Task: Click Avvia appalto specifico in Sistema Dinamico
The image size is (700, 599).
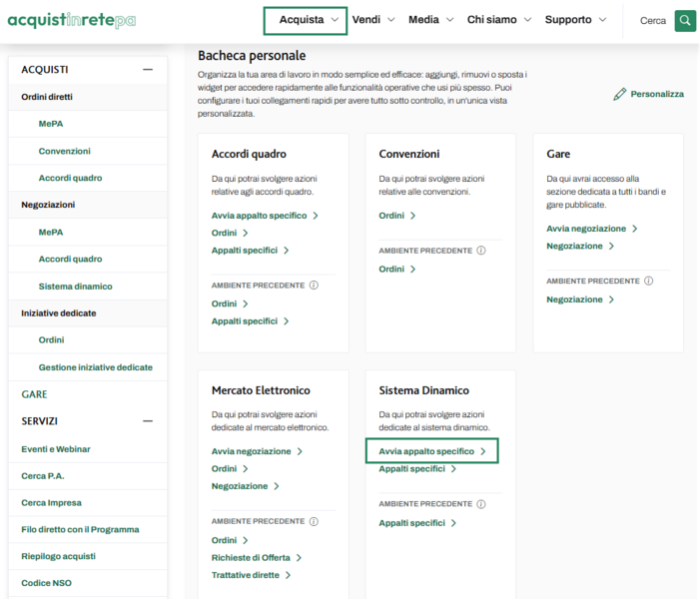Action: pyautogui.click(x=431, y=451)
